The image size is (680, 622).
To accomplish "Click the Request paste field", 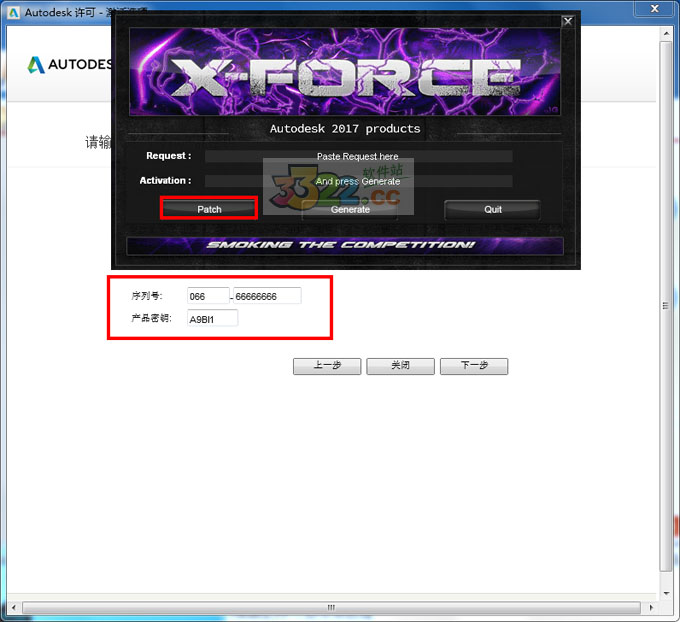I will click(x=358, y=156).
